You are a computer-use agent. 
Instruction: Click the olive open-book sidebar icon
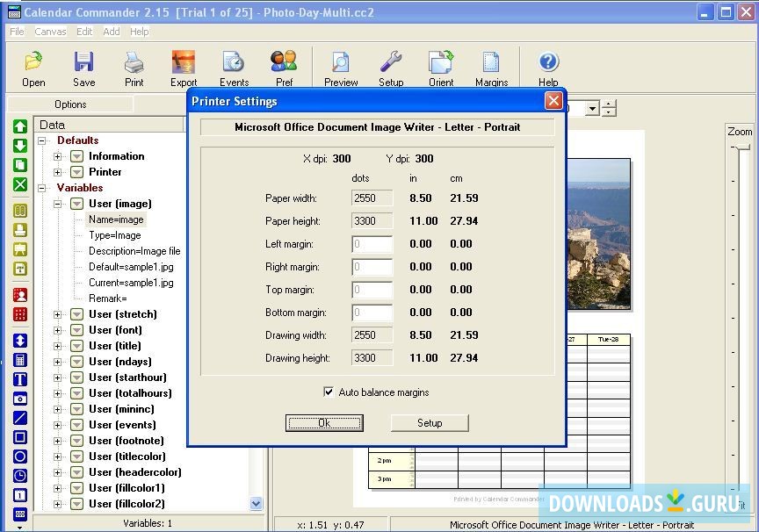pyautogui.click(x=20, y=211)
